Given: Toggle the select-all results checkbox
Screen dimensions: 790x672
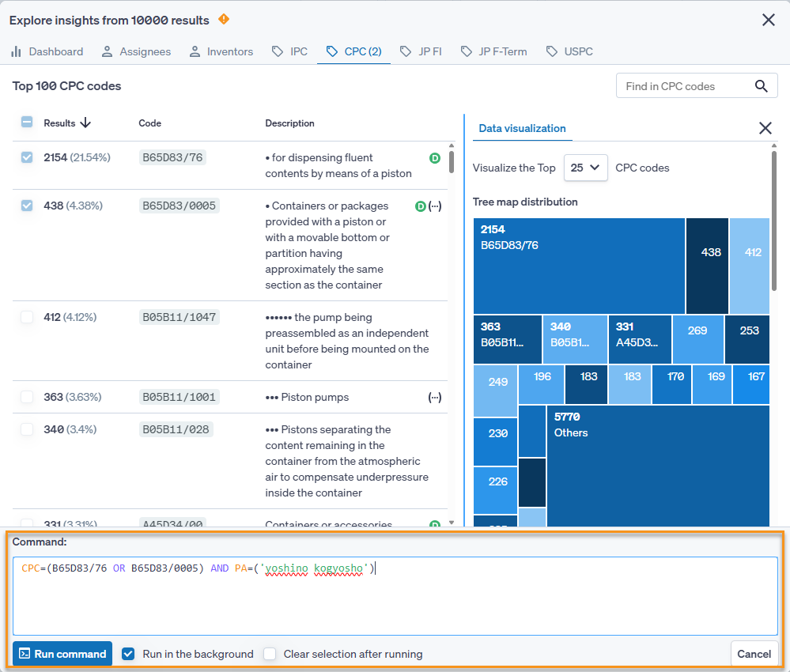Looking at the screenshot, I should pos(27,123).
